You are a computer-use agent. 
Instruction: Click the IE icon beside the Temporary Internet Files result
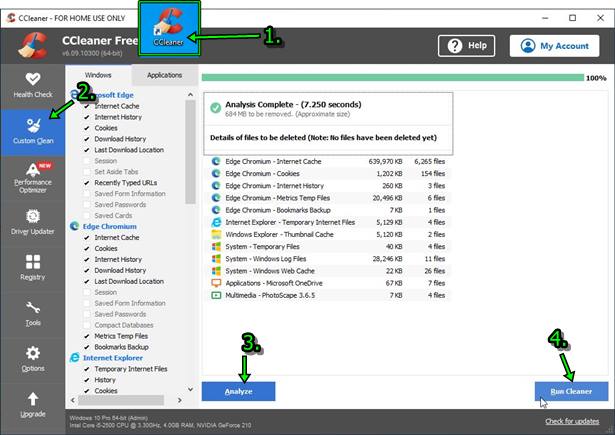click(216, 222)
